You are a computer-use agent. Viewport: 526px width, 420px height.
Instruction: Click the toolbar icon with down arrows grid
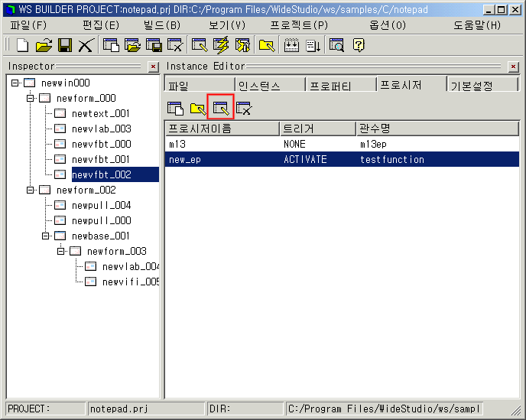tap(291, 45)
